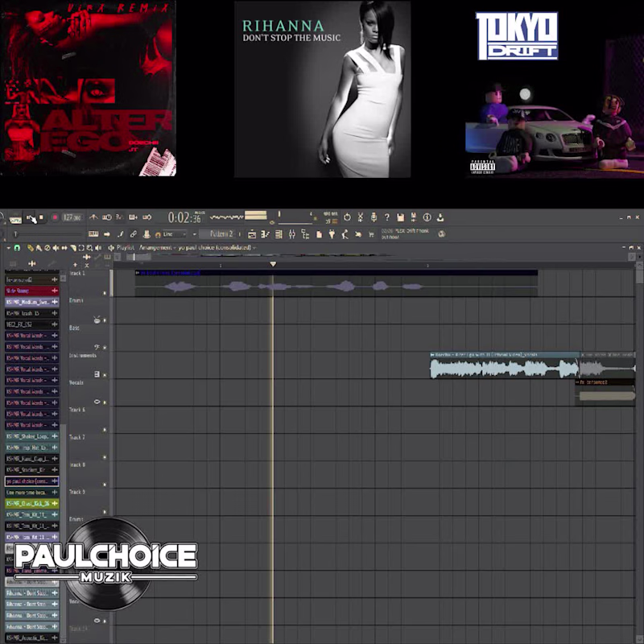This screenshot has height=644, width=644.
Task: Open the Playlist view icon
Action: coord(252,234)
